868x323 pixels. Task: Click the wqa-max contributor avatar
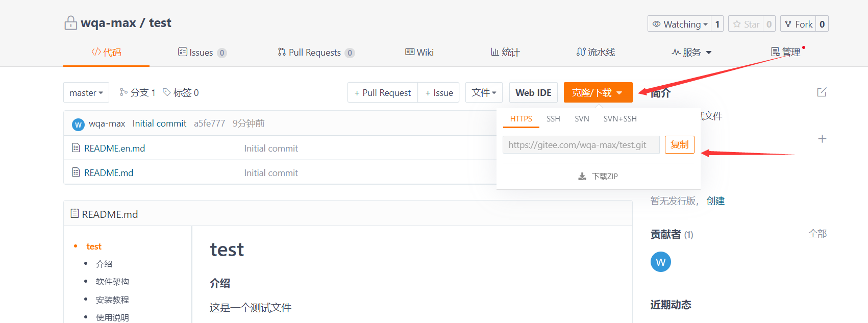pos(660,262)
